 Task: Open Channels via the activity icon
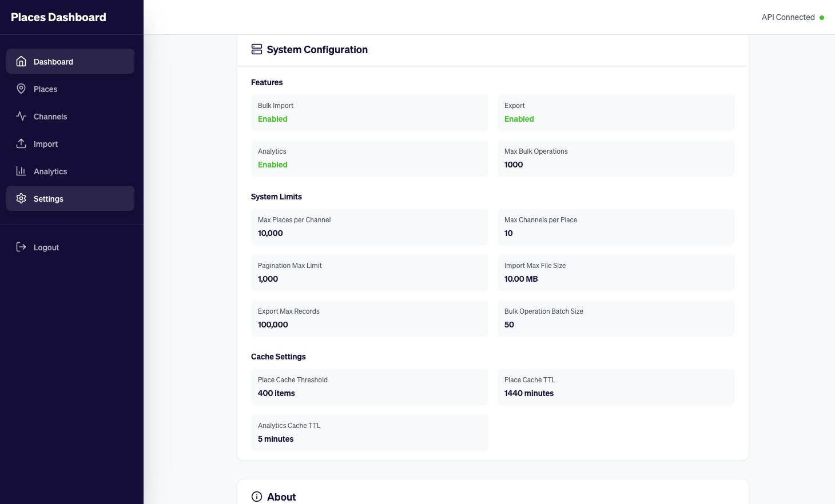[21, 116]
